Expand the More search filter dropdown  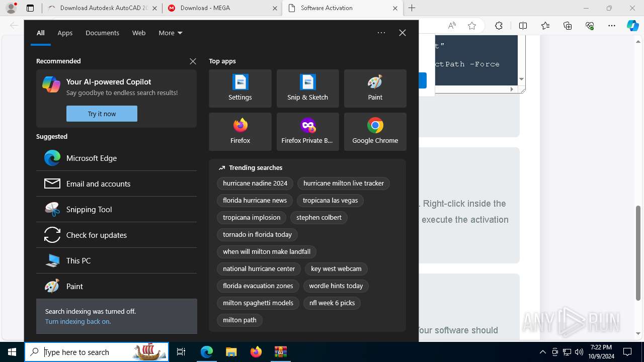click(x=171, y=33)
